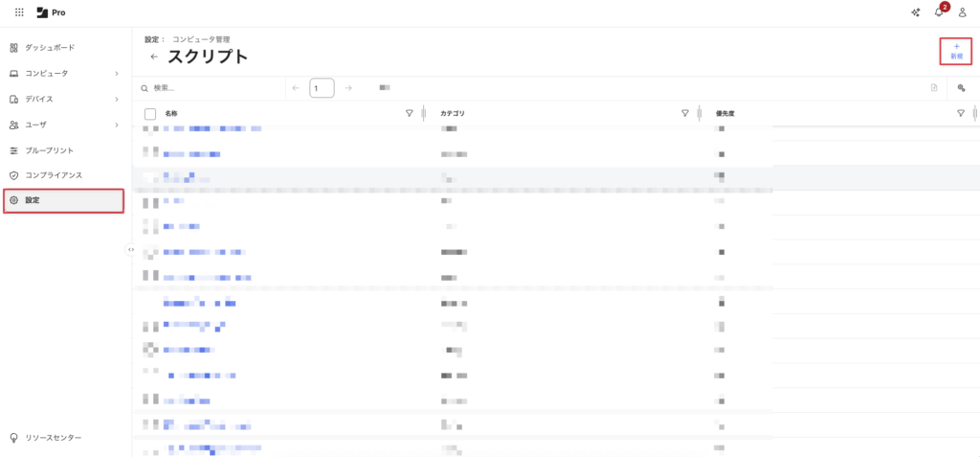Viewport: 980px width, 457px height.
Task: Click the AI assistant sparkle icon
Action: (x=916, y=12)
